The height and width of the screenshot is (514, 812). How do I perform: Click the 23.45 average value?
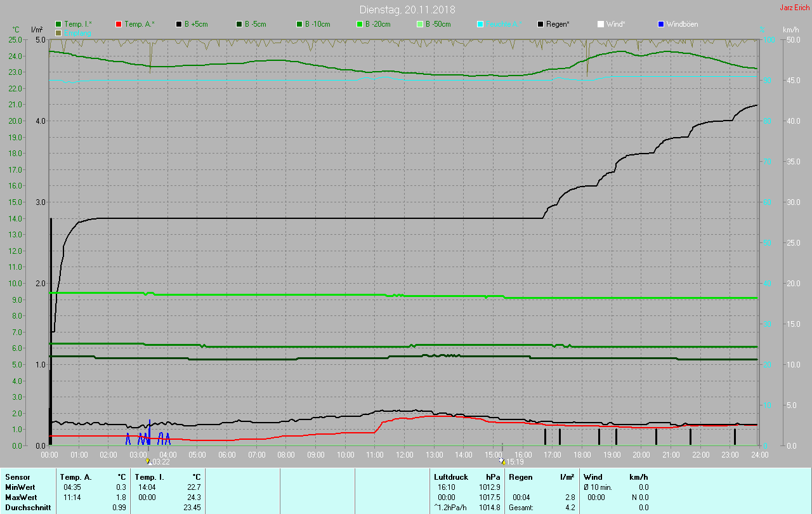[x=192, y=508]
